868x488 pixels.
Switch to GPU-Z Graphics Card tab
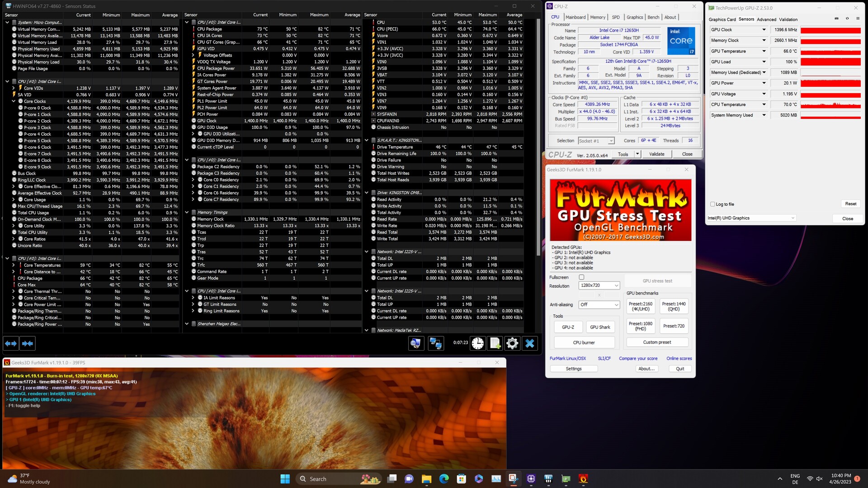(722, 19)
